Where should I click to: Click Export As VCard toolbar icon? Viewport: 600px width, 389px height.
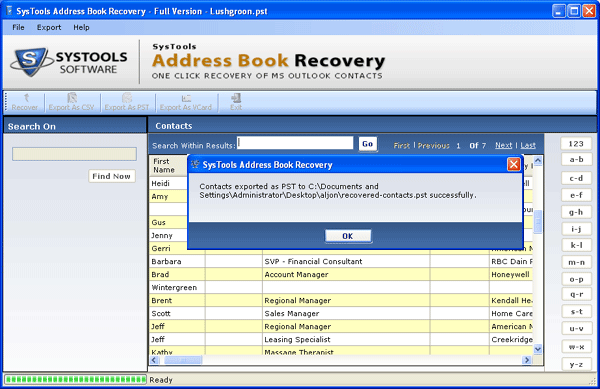[186, 102]
